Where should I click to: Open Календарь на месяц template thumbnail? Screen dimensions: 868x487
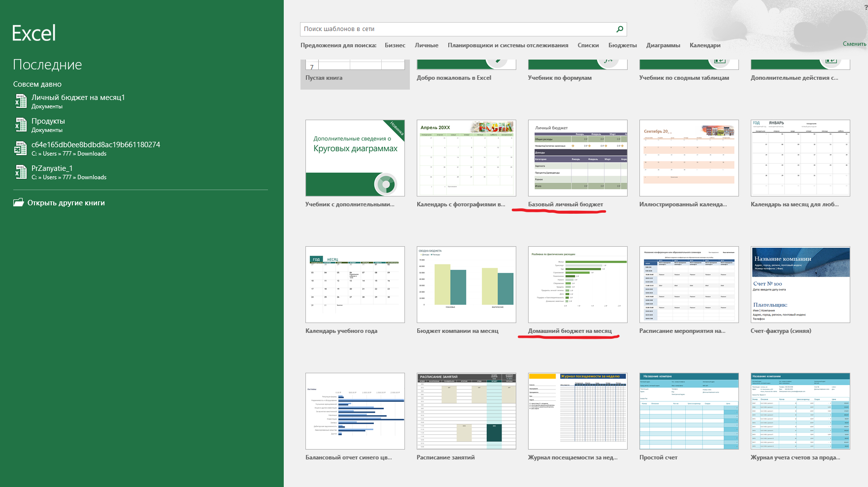pos(801,158)
